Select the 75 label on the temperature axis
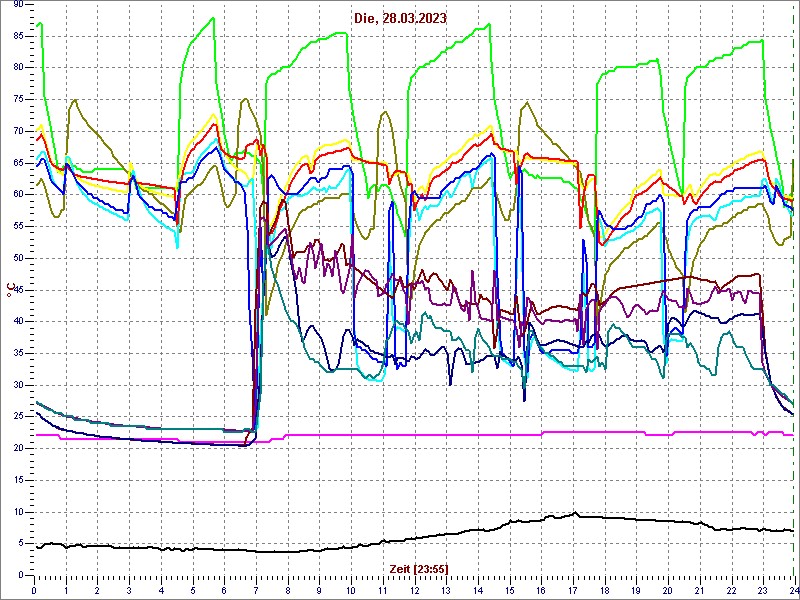 pyautogui.click(x=18, y=99)
